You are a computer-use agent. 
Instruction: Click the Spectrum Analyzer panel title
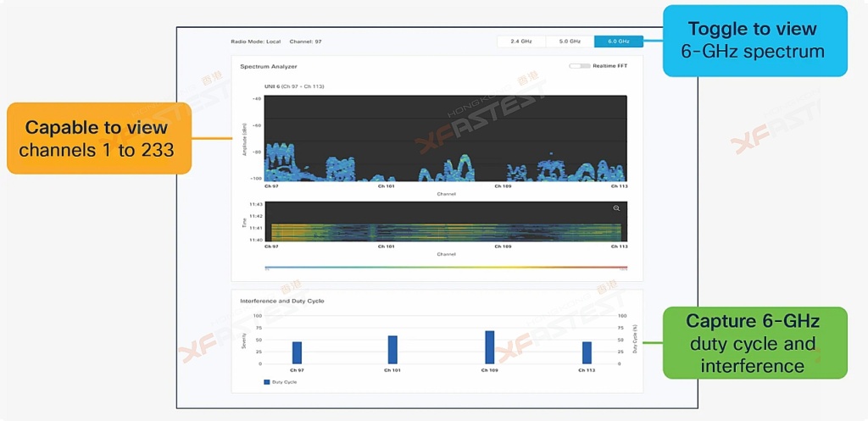click(268, 66)
